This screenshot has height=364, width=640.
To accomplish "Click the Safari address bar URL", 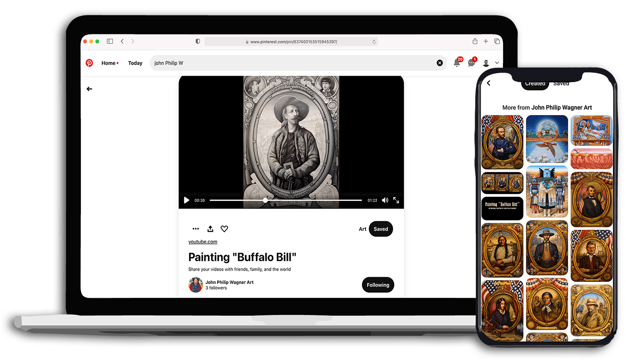I will (x=291, y=42).
